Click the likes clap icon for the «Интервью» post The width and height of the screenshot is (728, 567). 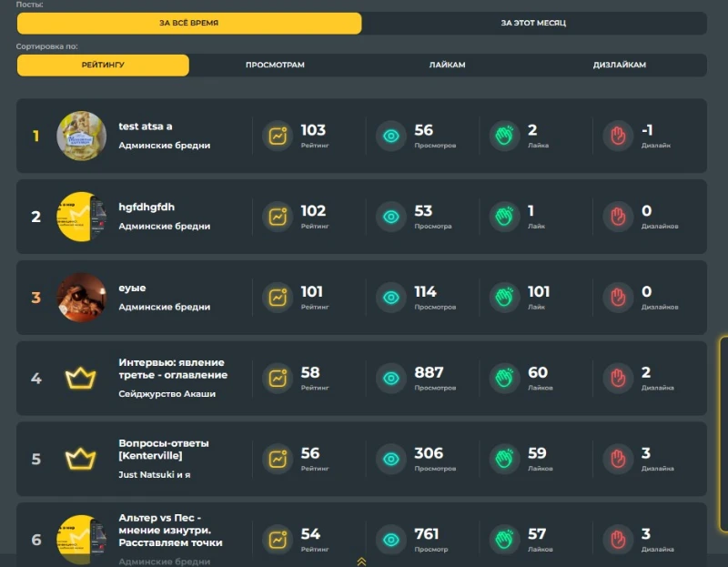tap(504, 379)
